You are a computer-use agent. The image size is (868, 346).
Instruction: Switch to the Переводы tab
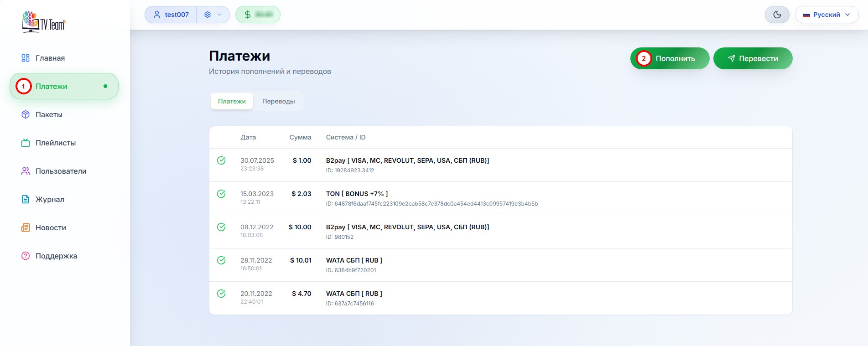tap(278, 101)
